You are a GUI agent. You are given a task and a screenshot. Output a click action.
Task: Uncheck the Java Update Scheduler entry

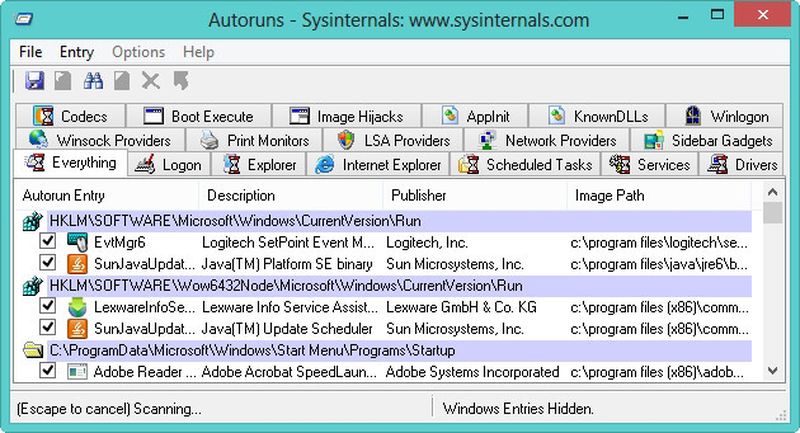(47, 327)
